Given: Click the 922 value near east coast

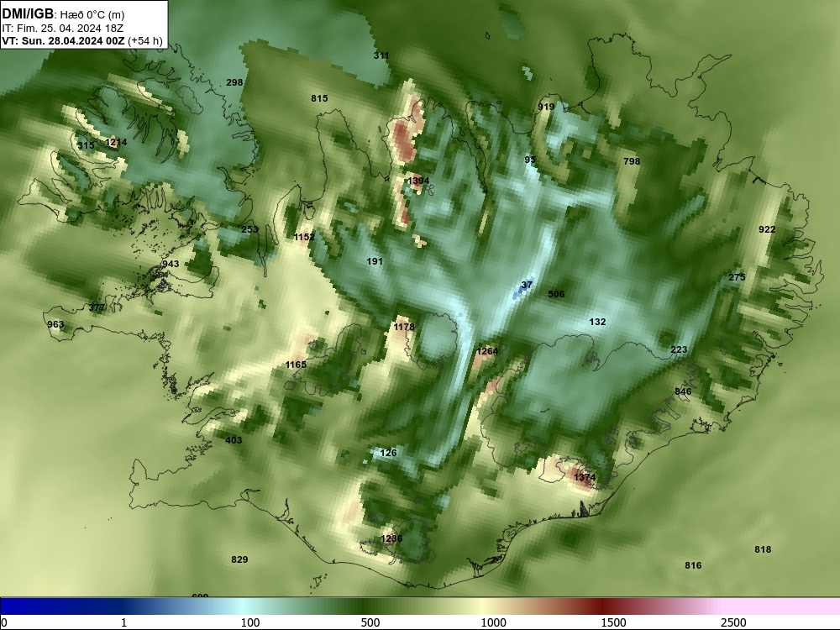Looking at the screenshot, I should pyautogui.click(x=767, y=230).
